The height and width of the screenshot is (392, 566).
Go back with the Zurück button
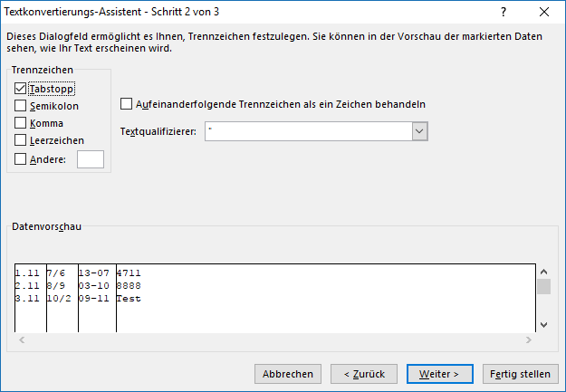pyautogui.click(x=364, y=374)
